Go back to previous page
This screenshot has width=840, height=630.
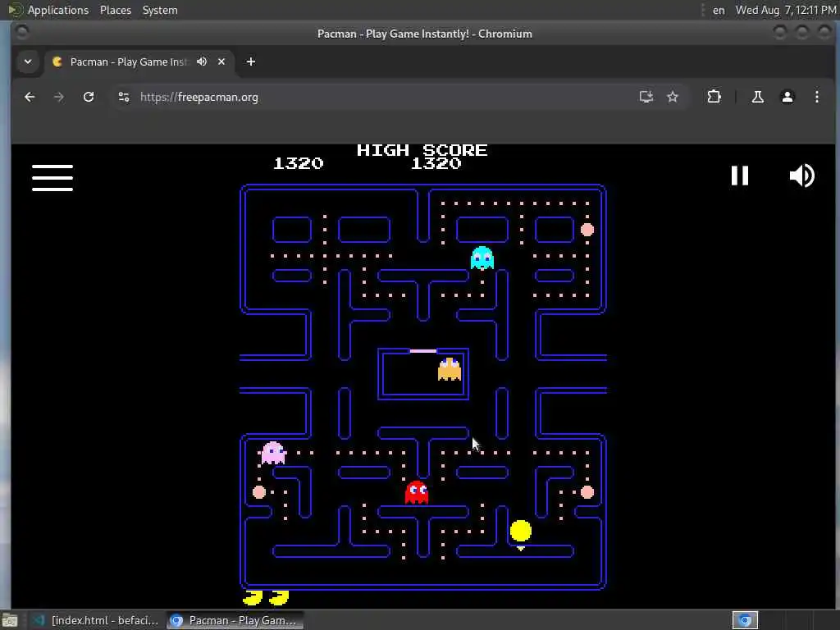tap(30, 97)
